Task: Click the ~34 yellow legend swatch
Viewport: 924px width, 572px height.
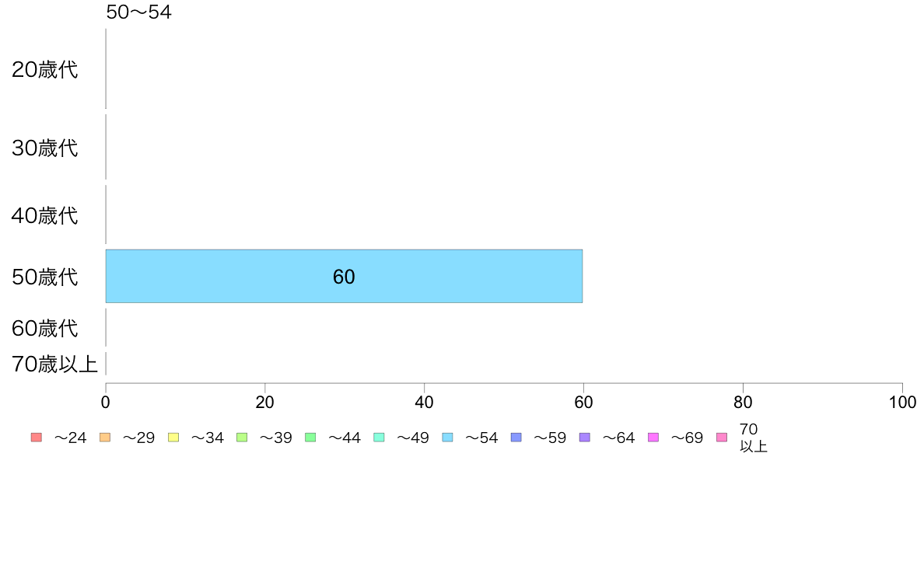Action: [173, 437]
